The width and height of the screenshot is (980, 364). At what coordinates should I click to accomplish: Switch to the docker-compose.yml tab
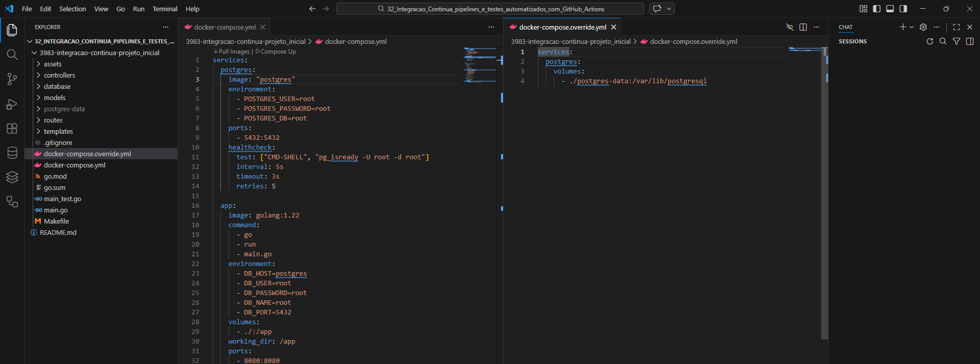pos(224,27)
